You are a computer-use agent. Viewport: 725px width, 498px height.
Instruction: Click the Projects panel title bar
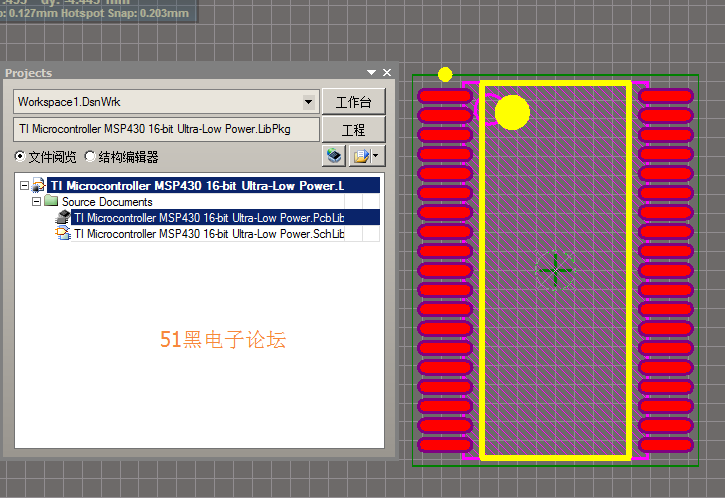[199, 73]
